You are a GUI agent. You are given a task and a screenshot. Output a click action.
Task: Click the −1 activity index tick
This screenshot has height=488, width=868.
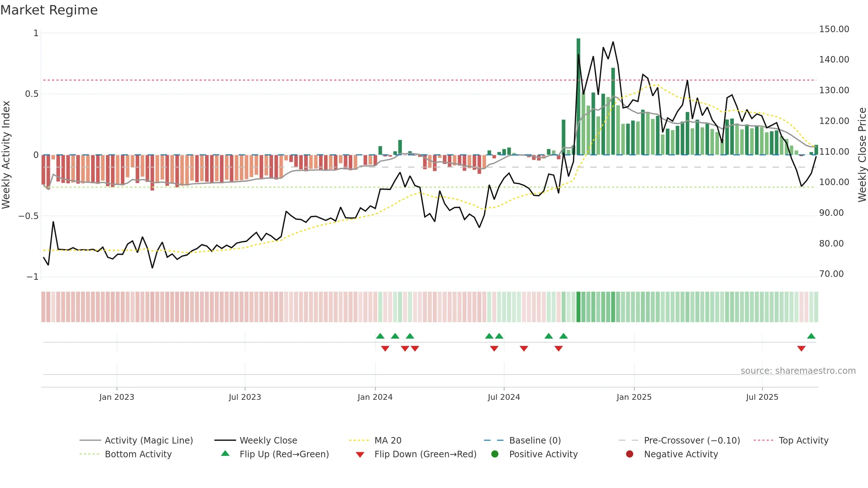tap(32, 277)
